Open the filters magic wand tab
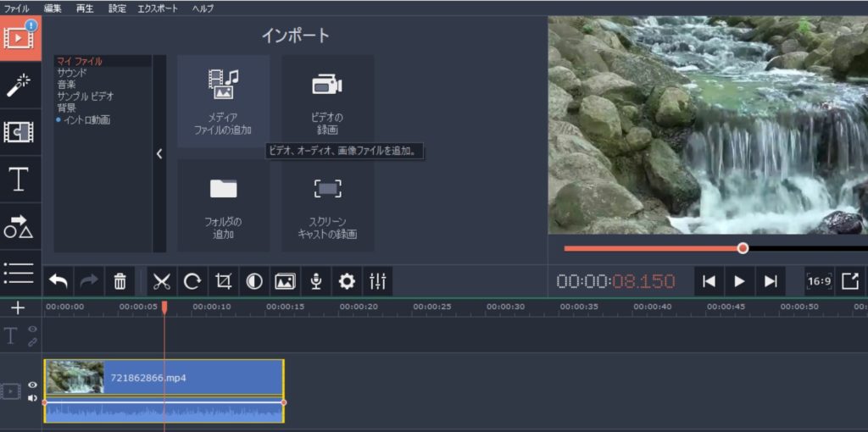Image resolution: width=868 pixels, height=432 pixels. pos(19,85)
